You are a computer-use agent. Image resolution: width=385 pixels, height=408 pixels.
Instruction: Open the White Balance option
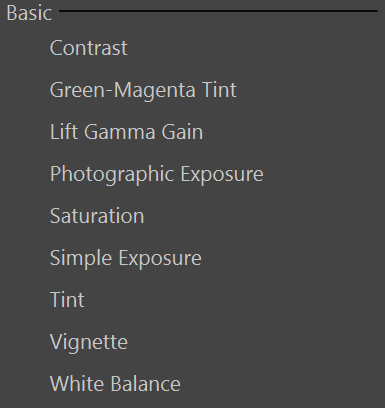[115, 384]
